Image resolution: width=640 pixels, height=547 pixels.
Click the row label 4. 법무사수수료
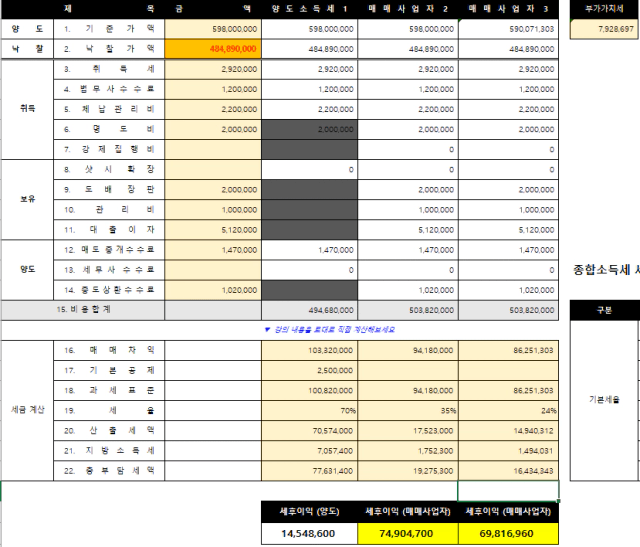click(109, 89)
